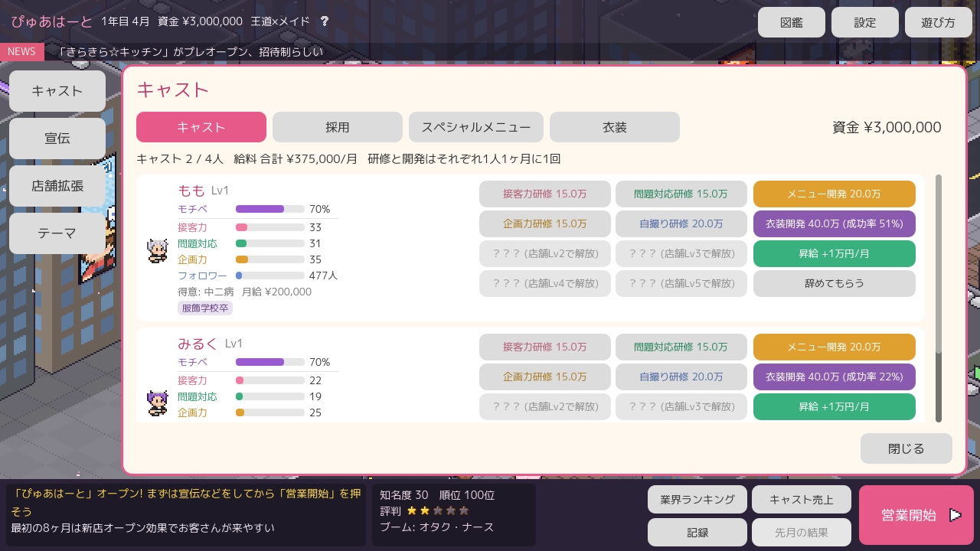Open the 記録 records
The width and height of the screenshot is (980, 551).
[x=697, y=532]
